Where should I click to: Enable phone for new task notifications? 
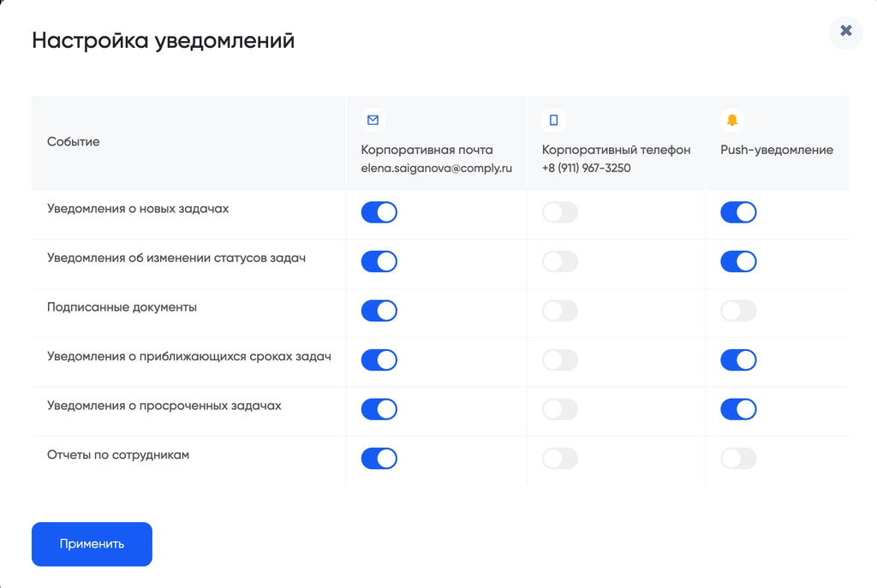tap(560, 212)
